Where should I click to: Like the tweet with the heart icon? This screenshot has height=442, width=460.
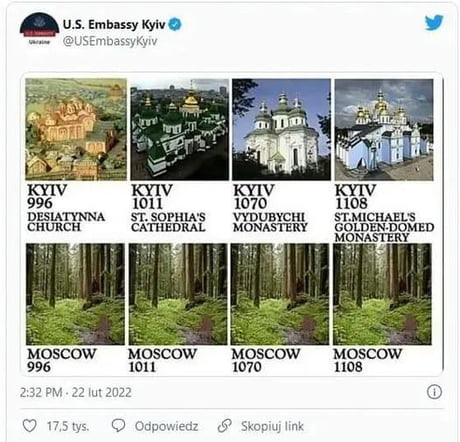click(x=29, y=426)
